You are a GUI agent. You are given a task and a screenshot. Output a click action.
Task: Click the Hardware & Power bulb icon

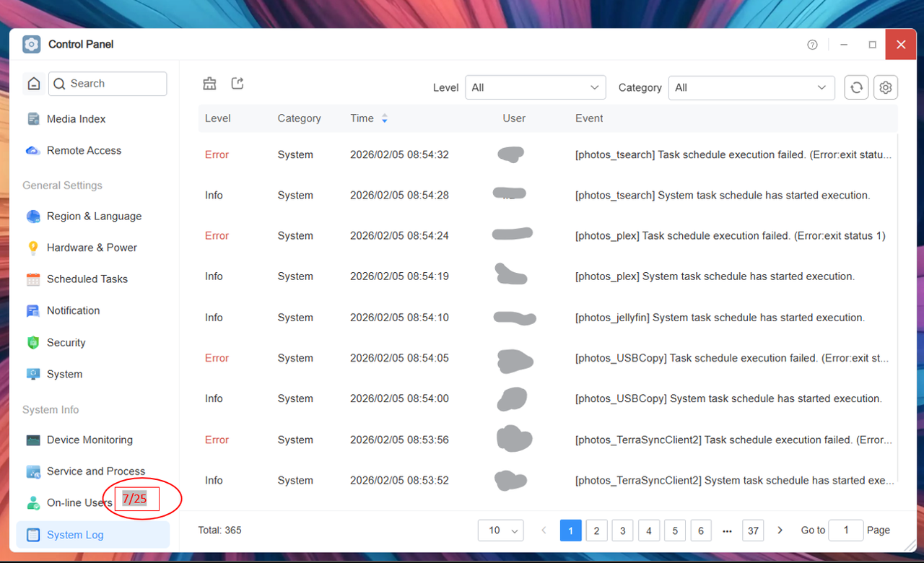tap(33, 248)
